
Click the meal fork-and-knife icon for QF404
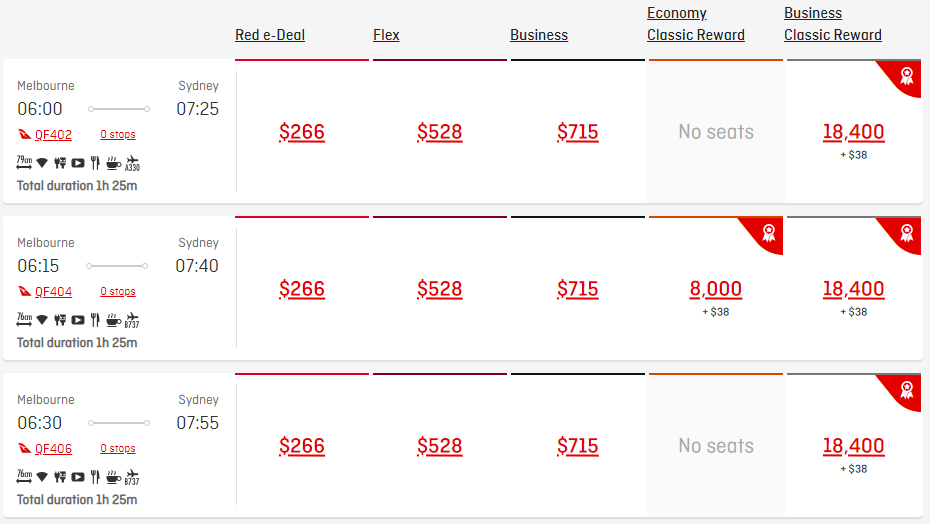tap(95, 320)
